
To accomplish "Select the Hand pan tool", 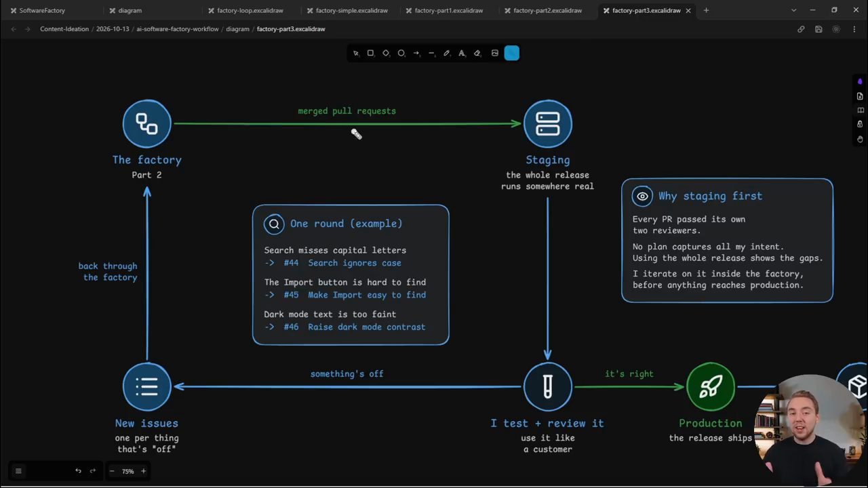I will coord(860,139).
